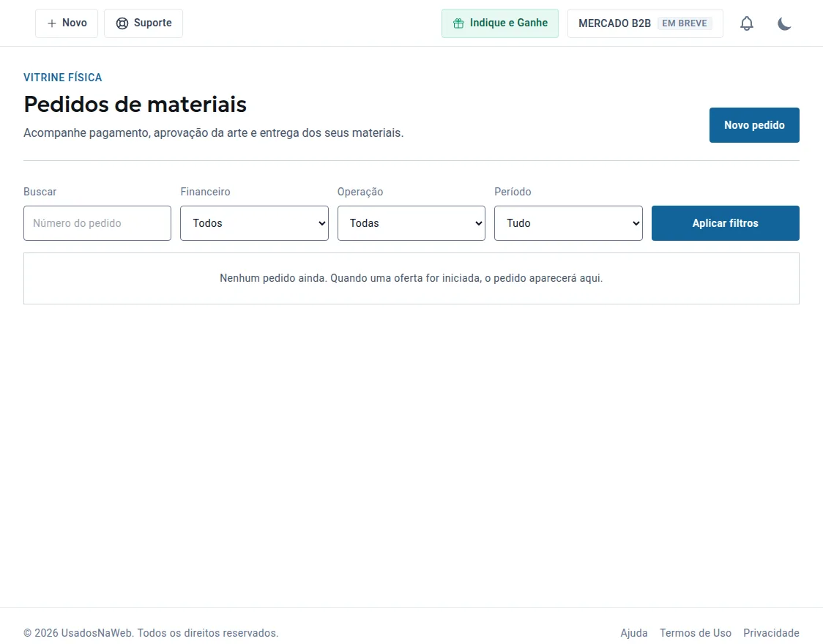The width and height of the screenshot is (823, 644).
Task: Click the notifications bell icon
Action: [x=746, y=23]
